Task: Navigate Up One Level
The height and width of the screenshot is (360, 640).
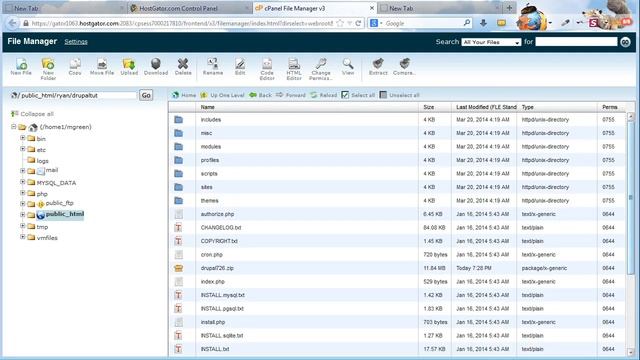Action: (222, 95)
